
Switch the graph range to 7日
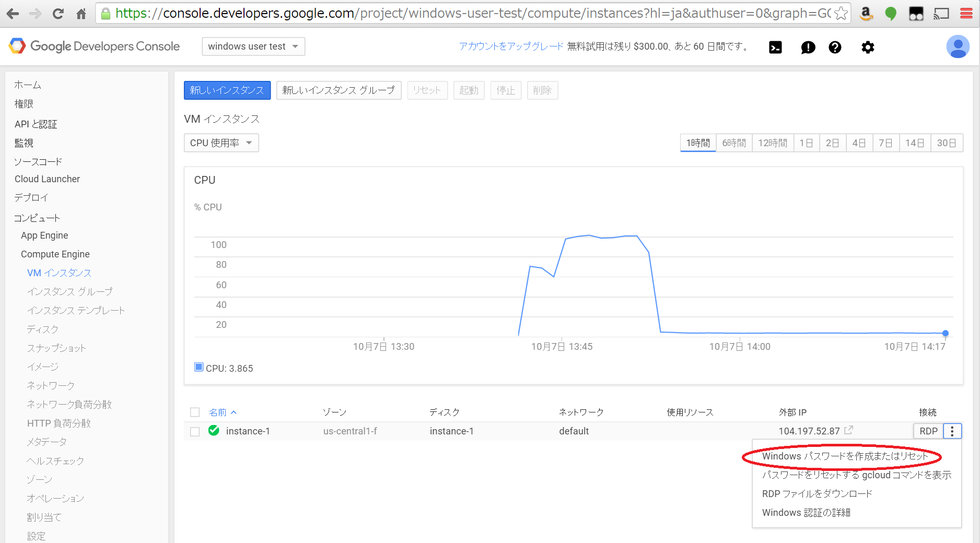(x=886, y=143)
